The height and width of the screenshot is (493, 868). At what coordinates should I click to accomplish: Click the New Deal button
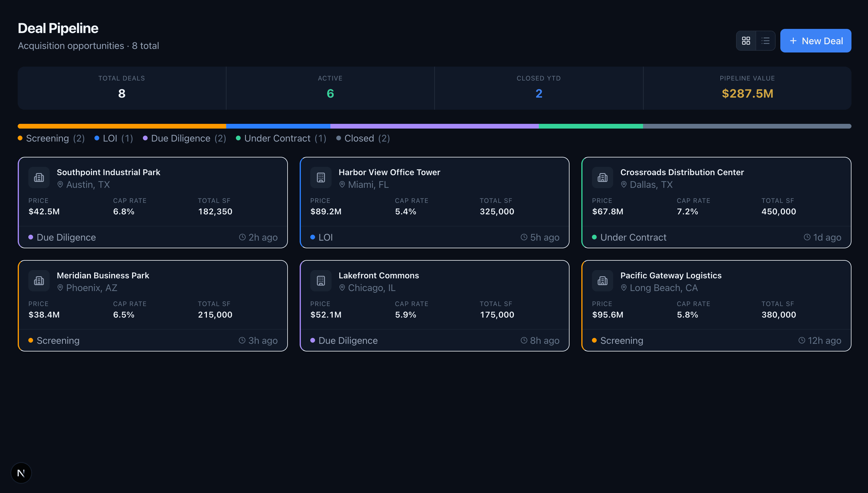(815, 41)
